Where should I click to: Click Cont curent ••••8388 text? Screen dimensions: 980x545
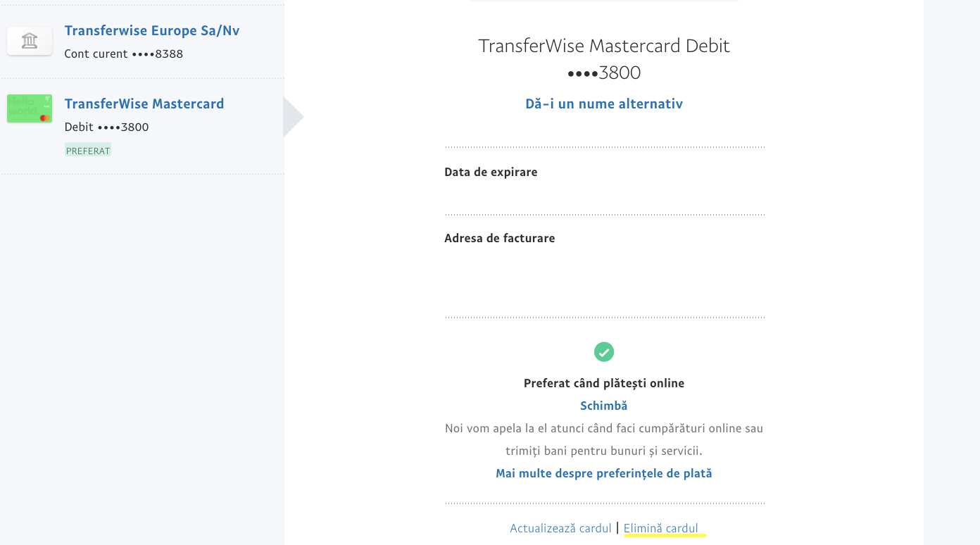(x=124, y=54)
